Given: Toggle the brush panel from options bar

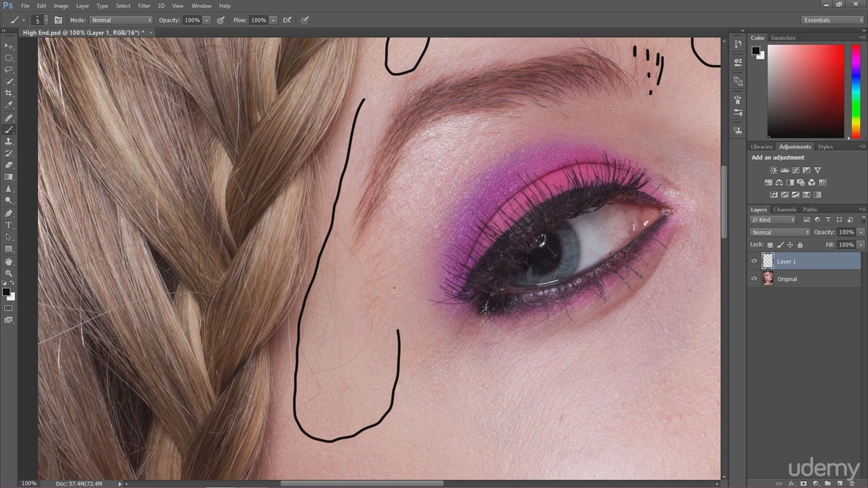Looking at the screenshot, I should [58, 20].
